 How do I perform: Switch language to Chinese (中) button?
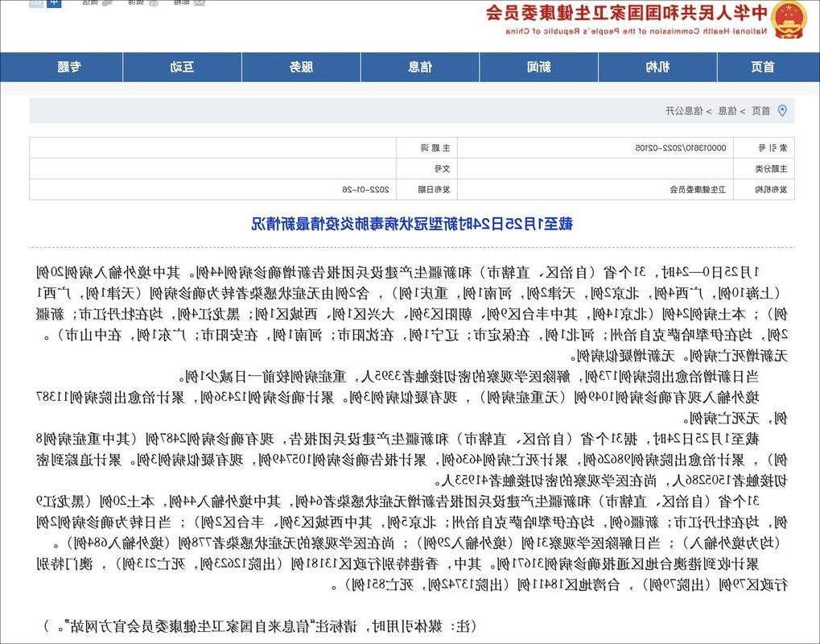pos(54,2)
